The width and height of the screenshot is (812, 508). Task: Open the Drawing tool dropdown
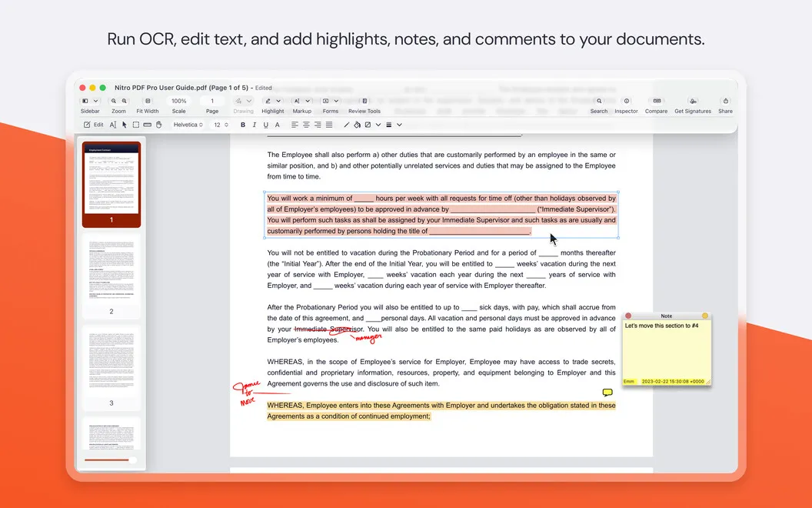click(248, 101)
